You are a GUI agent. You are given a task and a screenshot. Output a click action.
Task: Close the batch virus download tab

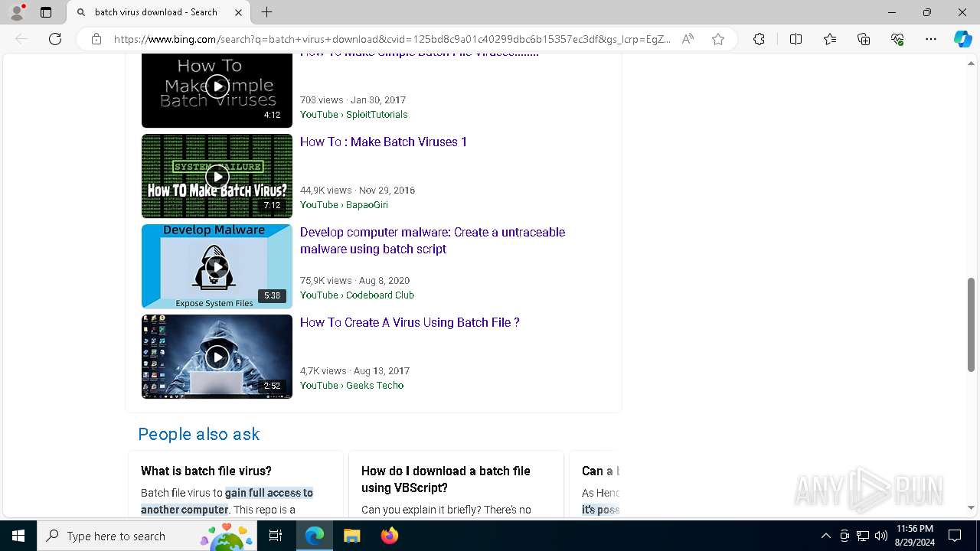(x=238, y=12)
